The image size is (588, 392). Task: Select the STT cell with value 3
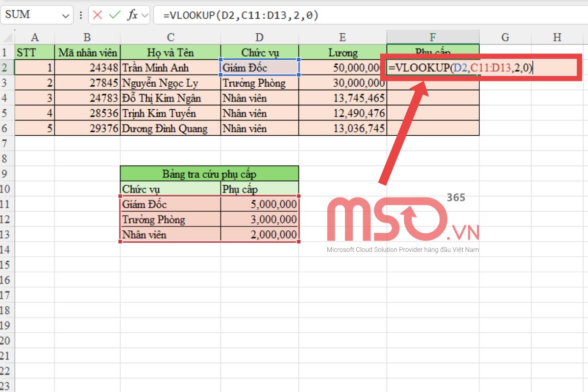34,98
